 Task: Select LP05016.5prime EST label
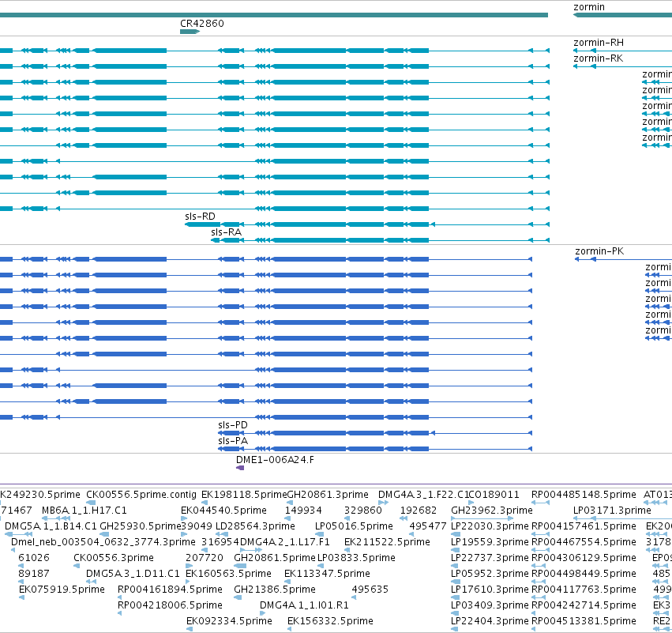tap(354, 526)
